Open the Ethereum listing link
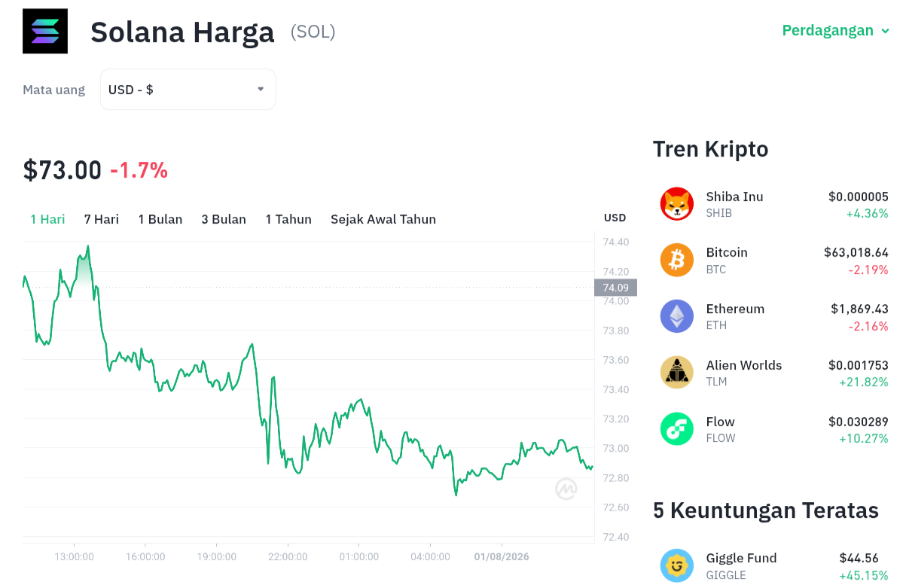Image resolution: width=906 pixels, height=588 pixels. 735,309
